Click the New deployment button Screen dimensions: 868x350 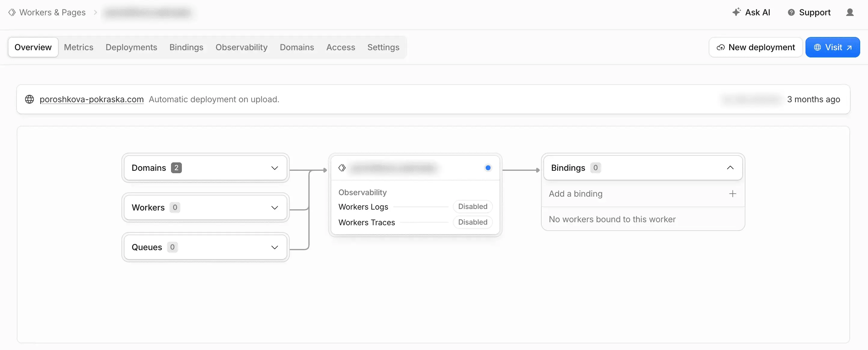(x=756, y=47)
